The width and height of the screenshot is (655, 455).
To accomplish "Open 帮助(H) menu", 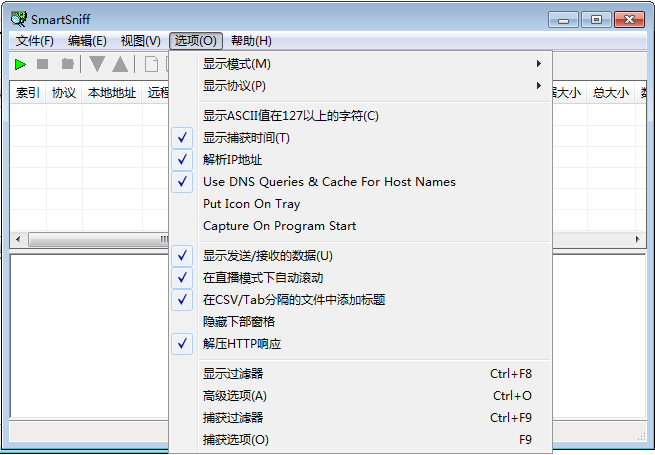I will [251, 41].
